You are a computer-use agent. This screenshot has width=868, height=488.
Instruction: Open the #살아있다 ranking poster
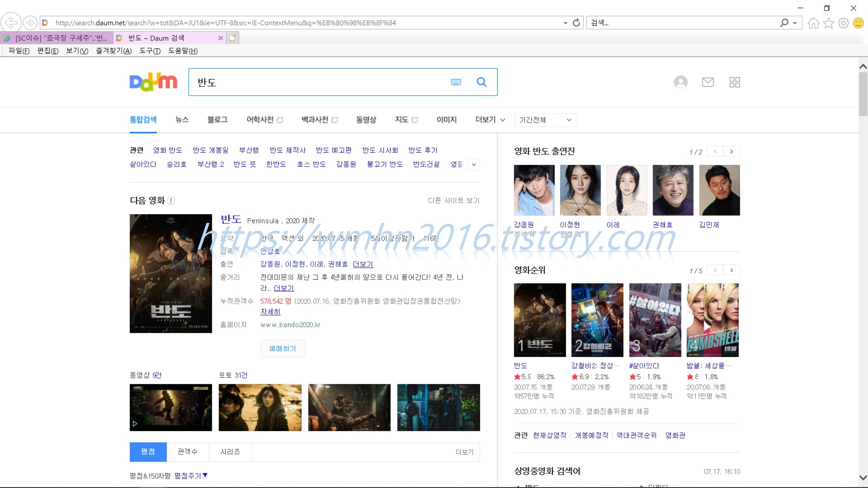point(655,320)
